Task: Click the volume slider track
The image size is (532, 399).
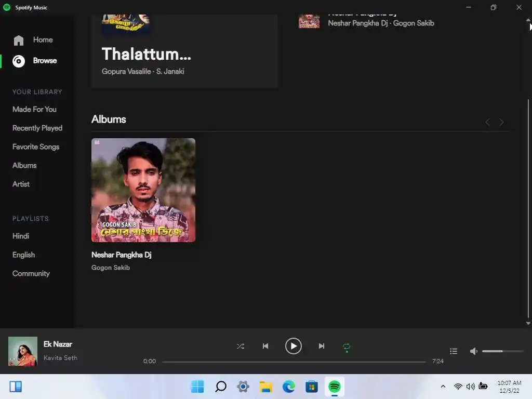Action: [x=503, y=351]
